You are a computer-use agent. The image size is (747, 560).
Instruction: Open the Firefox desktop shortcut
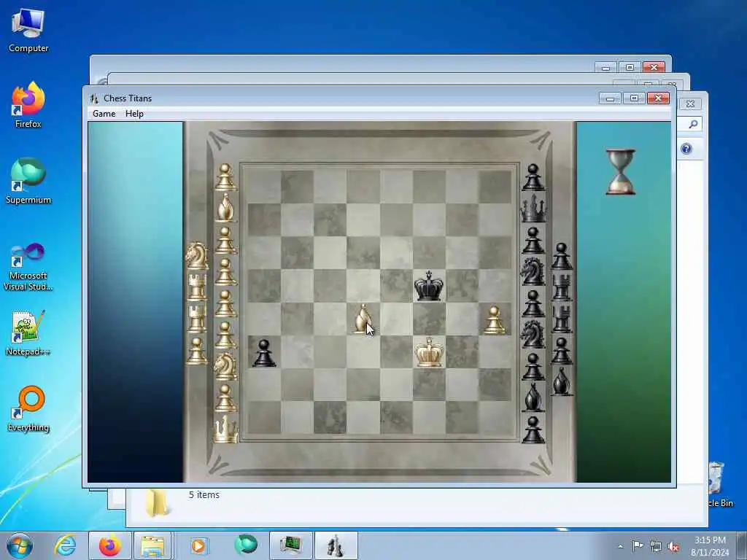pos(28,105)
